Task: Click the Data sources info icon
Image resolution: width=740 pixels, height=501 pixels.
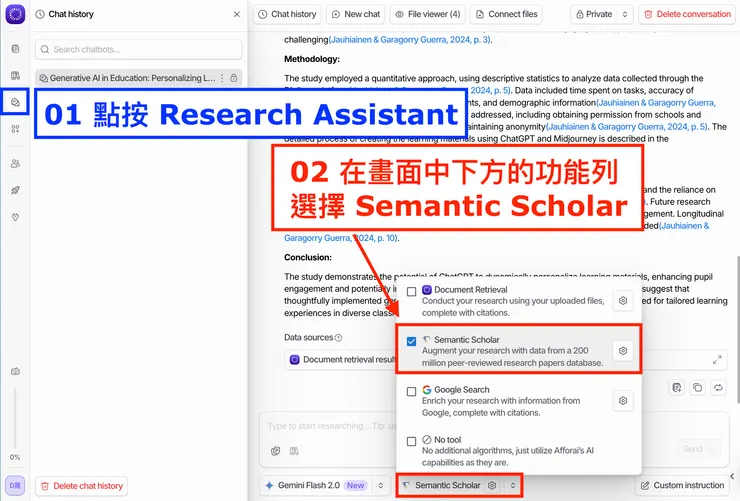Action: click(x=338, y=338)
